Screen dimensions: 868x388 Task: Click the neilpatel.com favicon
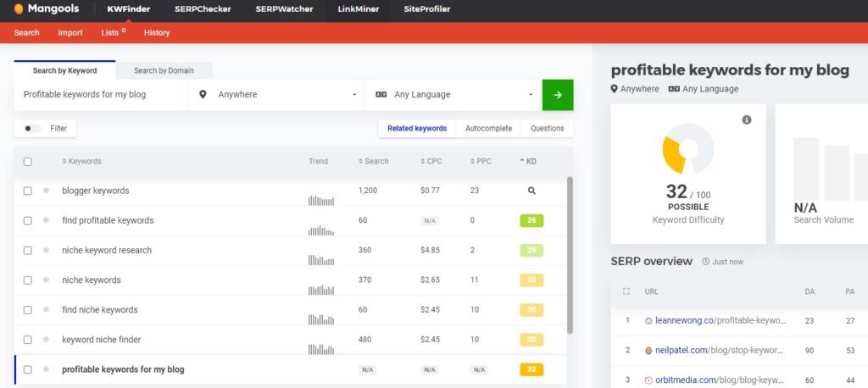(648, 351)
